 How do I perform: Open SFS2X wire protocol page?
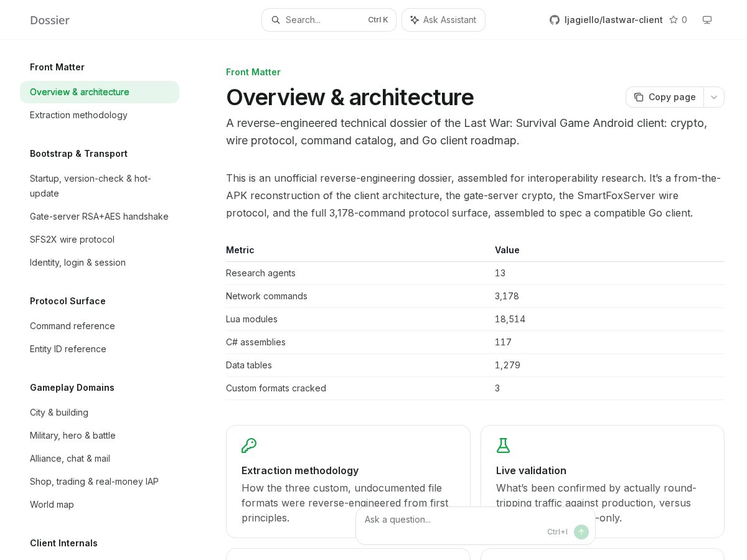pos(100,240)
